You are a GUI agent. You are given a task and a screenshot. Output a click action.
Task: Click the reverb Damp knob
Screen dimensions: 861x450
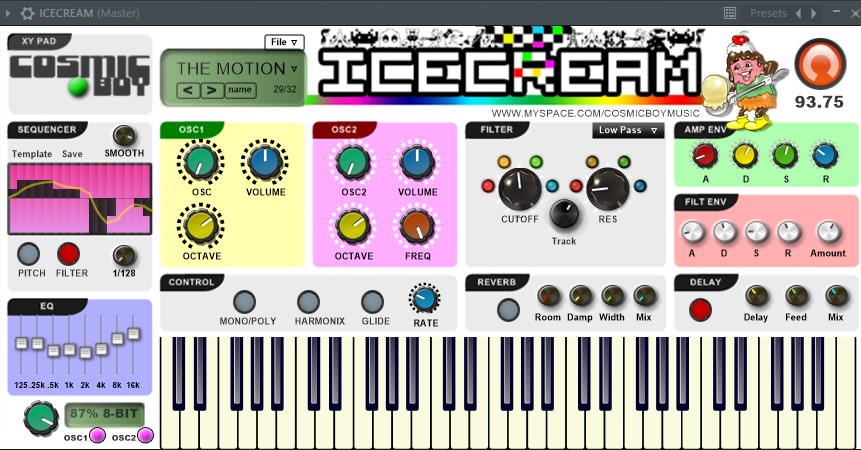pos(580,296)
